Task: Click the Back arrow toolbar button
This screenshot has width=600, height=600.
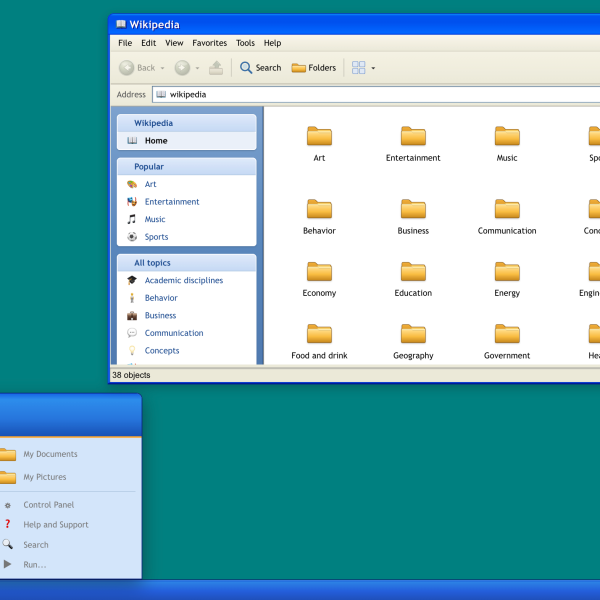Action: (x=127, y=68)
